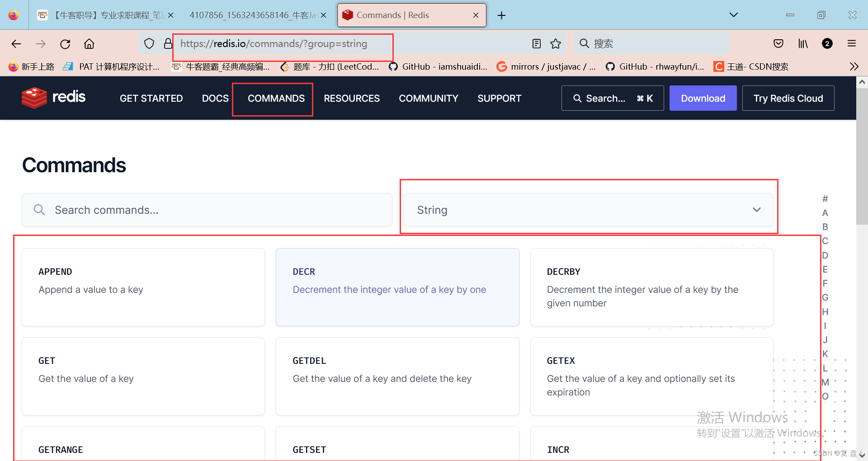Open the 王道- CSDN搜索 bookmark
868x461 pixels.
coord(751,66)
